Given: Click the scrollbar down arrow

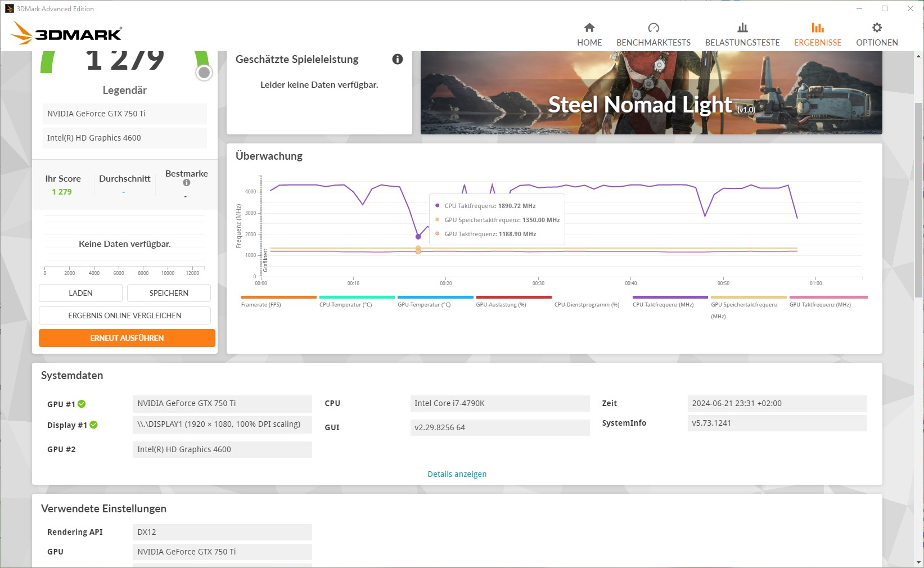Looking at the screenshot, I should pos(919,562).
